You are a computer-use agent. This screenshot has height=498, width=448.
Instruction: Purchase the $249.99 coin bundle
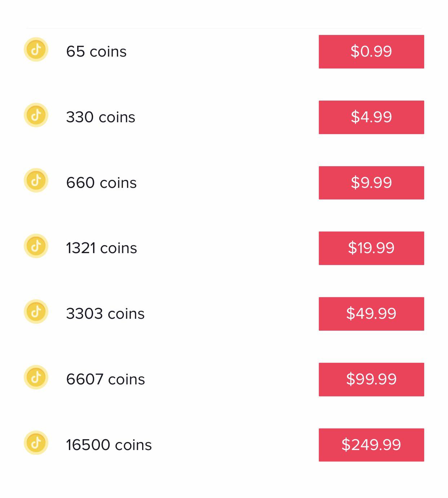(x=371, y=445)
